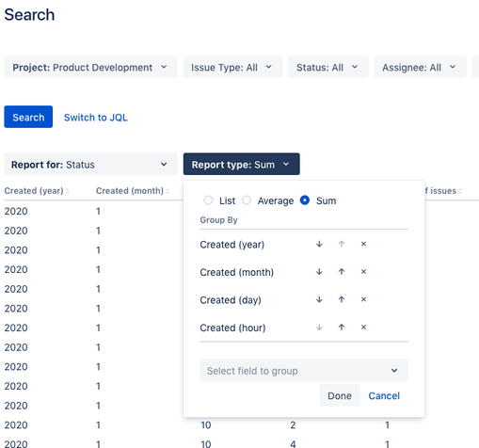Sort by issues column arrows

pos(460,191)
